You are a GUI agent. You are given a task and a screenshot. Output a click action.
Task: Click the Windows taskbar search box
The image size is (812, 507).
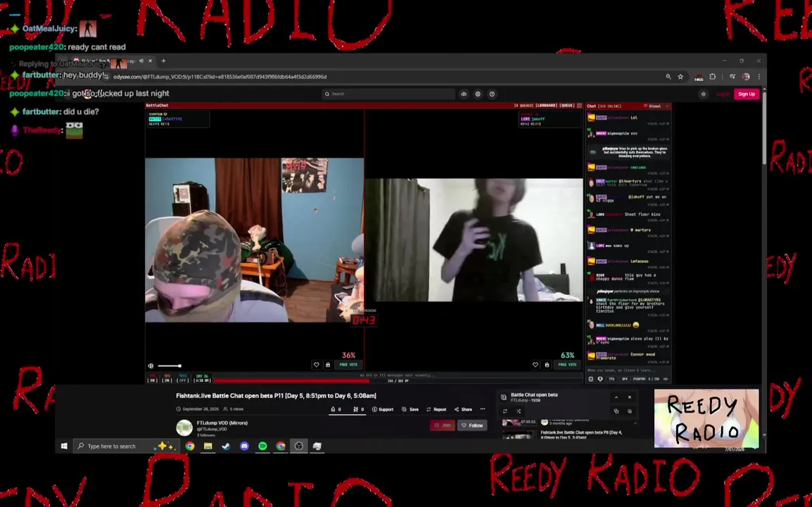(126, 446)
